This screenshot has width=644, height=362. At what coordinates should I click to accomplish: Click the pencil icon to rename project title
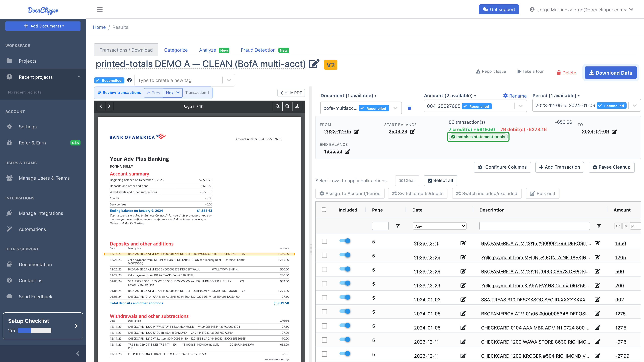tap(314, 64)
